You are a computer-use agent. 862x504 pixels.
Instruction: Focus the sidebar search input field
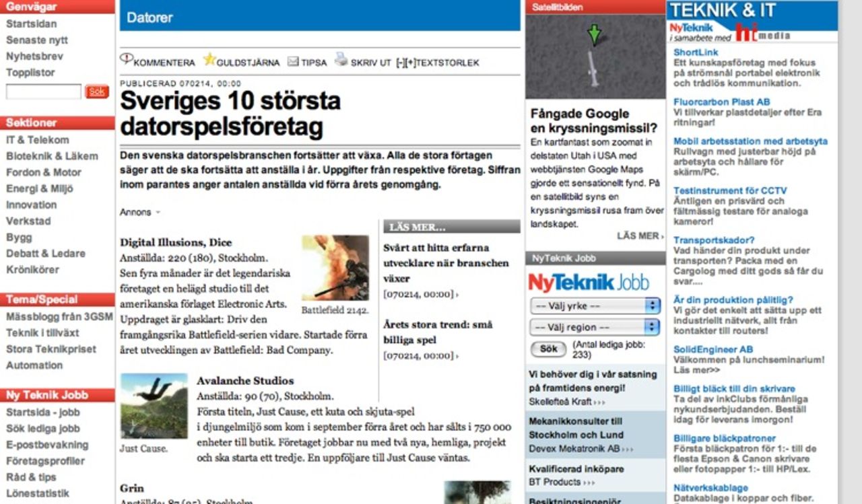click(x=44, y=92)
